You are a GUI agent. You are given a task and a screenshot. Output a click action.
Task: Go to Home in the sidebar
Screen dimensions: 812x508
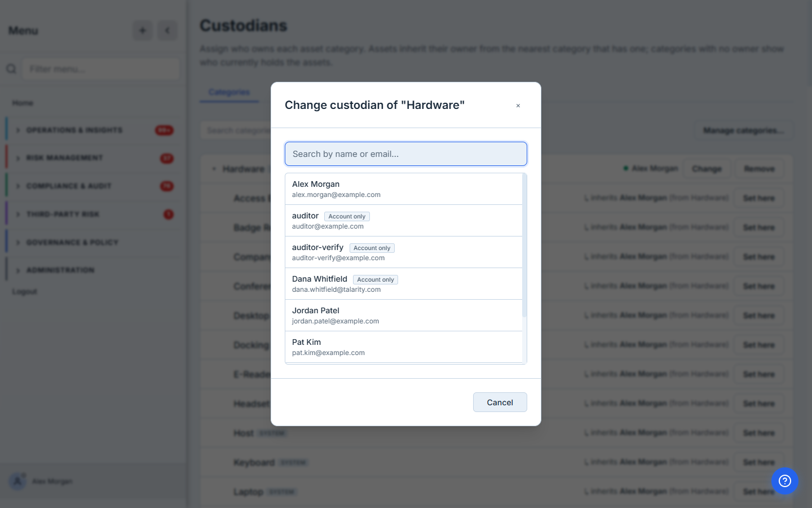click(23, 103)
